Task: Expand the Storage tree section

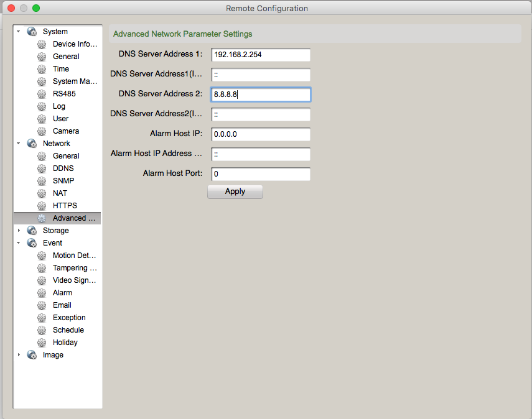Action: point(19,231)
